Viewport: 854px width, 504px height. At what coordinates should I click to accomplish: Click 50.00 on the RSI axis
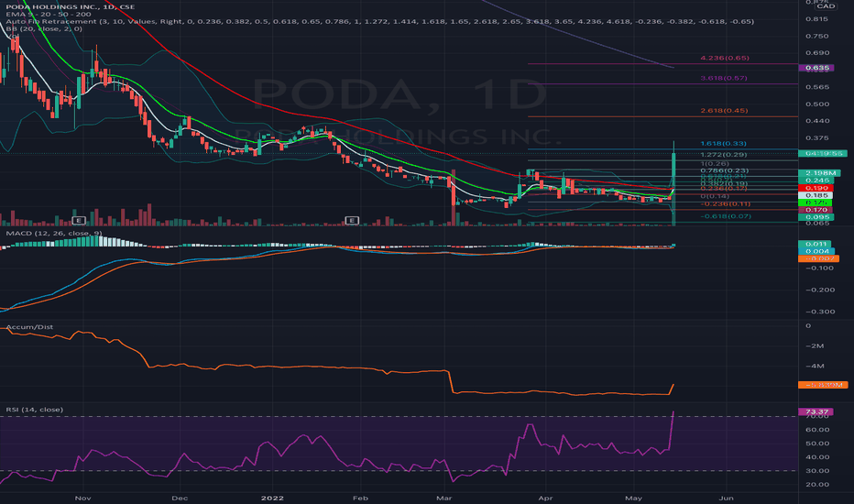point(817,444)
